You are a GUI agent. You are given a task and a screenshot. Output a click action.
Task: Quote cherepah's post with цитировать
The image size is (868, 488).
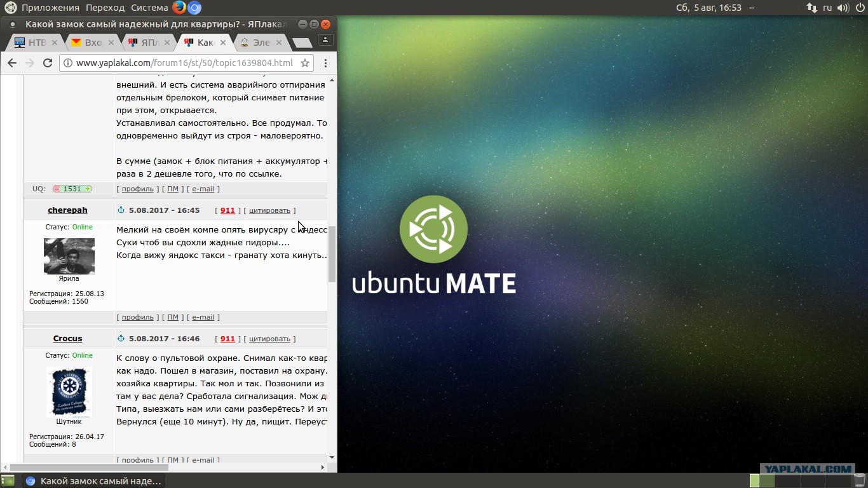click(x=269, y=210)
